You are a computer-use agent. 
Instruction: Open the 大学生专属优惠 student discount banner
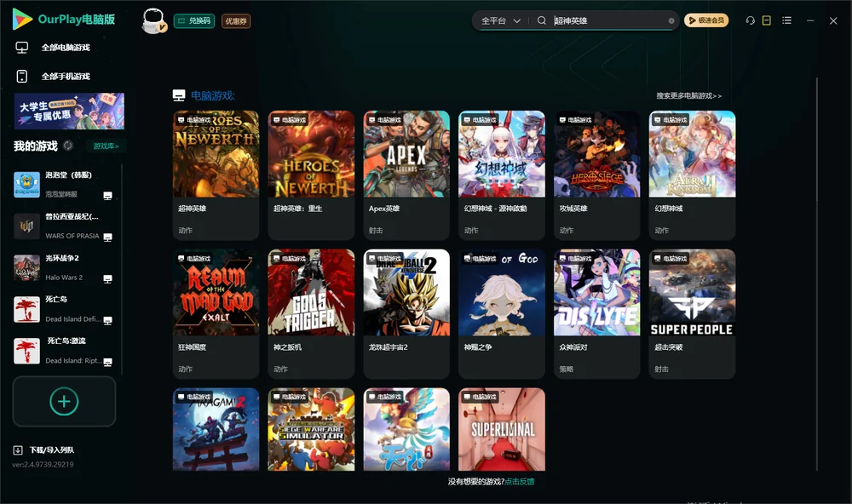coord(69,112)
